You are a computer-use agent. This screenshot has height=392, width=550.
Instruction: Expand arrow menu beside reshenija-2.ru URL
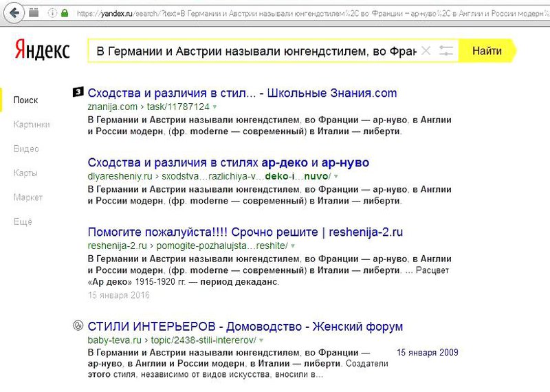coord(292,246)
